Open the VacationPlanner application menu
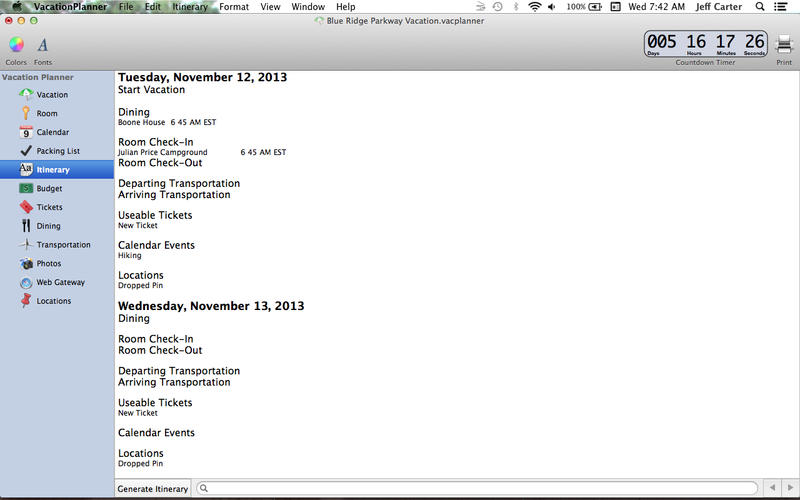The height and width of the screenshot is (500, 800). [70, 7]
